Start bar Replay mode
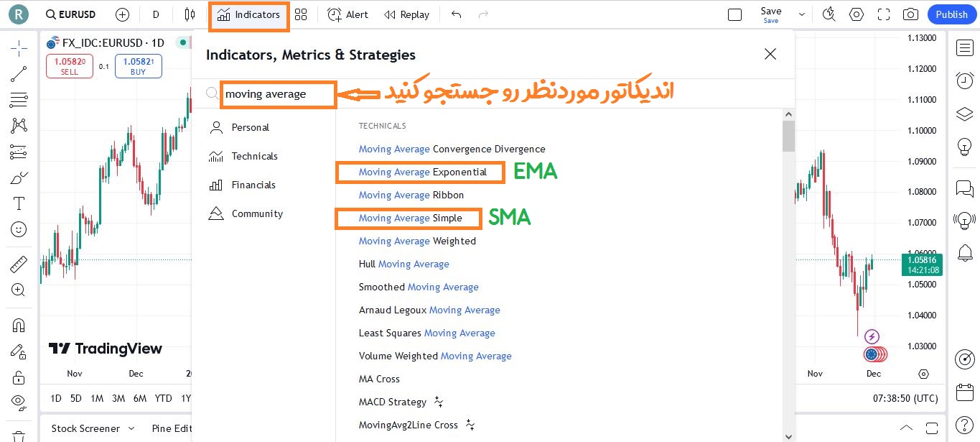980x442 pixels. [x=406, y=14]
